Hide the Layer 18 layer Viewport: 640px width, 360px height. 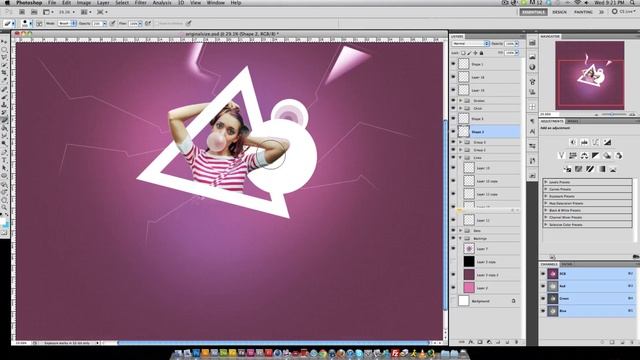453,77
